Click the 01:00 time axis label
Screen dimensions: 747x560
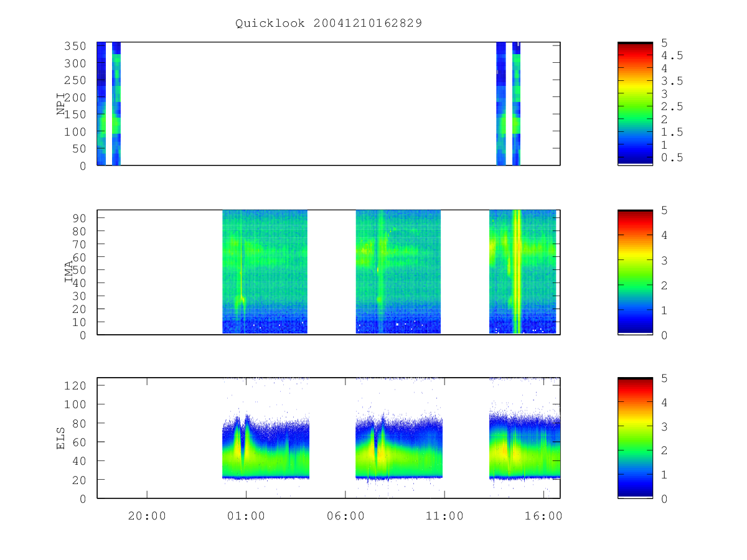coord(246,516)
